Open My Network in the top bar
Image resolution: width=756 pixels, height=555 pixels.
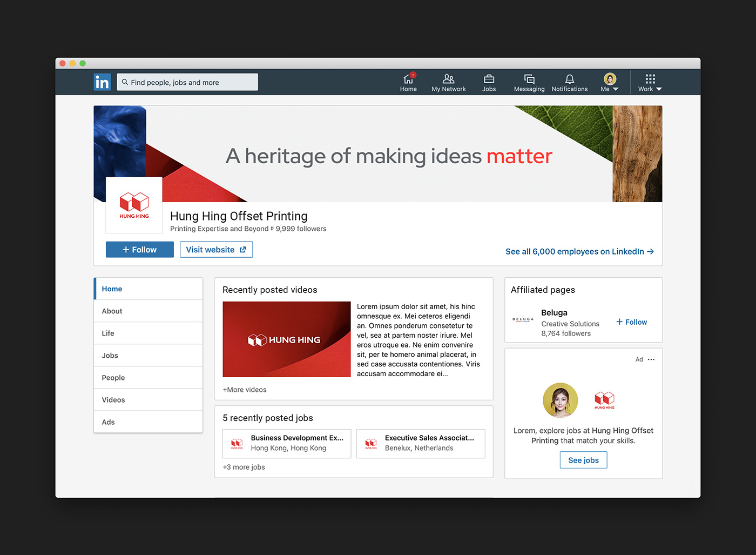(448, 82)
